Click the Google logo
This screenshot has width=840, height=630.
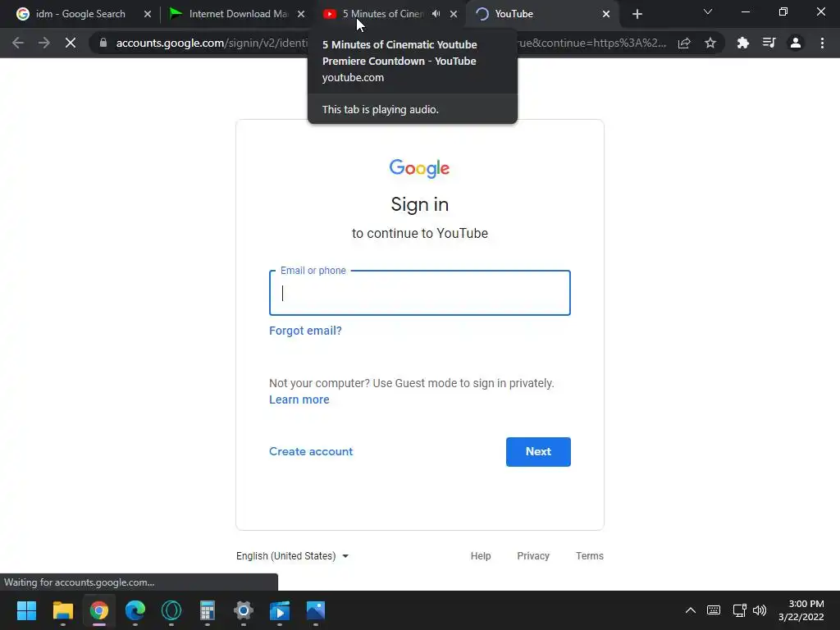tap(419, 168)
